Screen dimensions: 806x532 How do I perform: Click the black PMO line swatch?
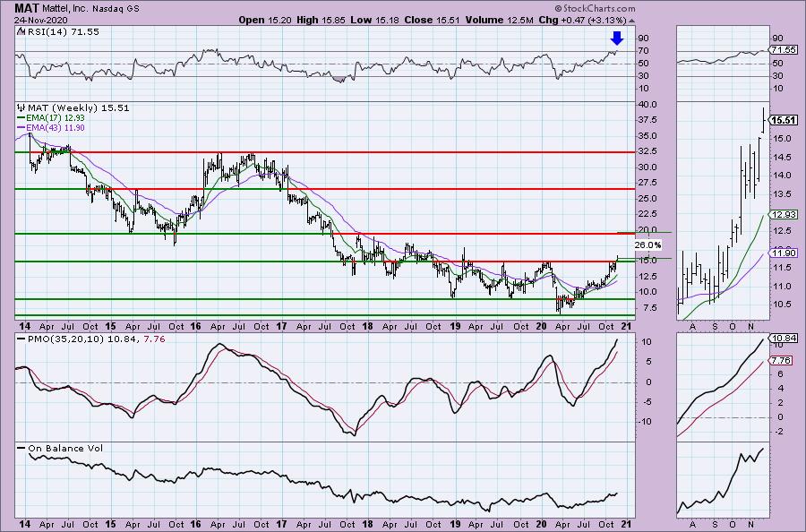[21, 339]
